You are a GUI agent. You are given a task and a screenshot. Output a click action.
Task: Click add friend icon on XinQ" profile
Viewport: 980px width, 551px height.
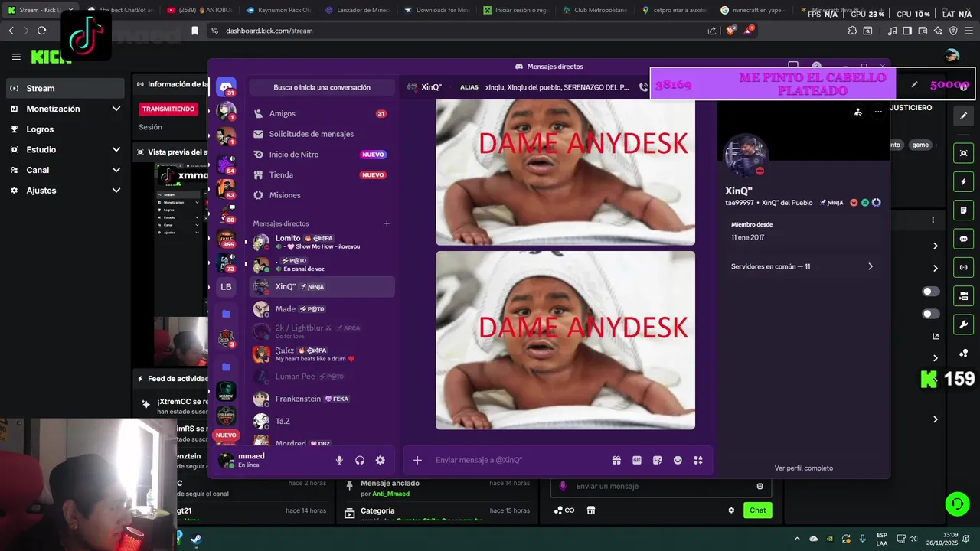857,112
